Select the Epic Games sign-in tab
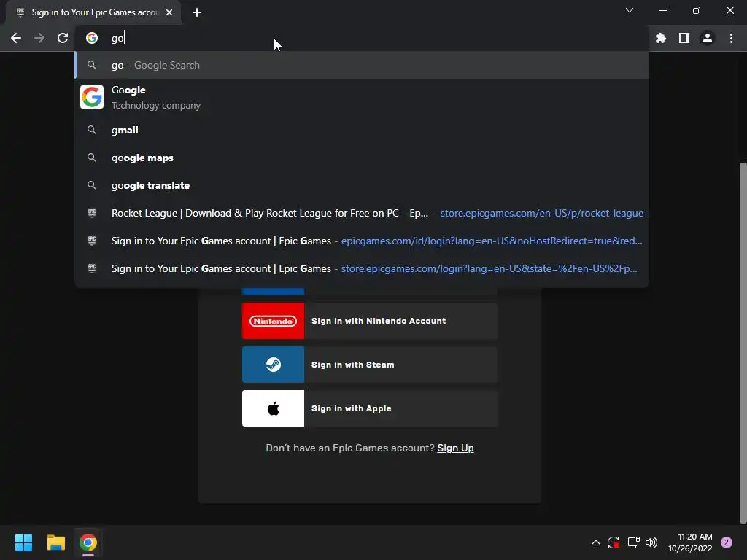Screen dimensions: 747x560 tap(93, 12)
